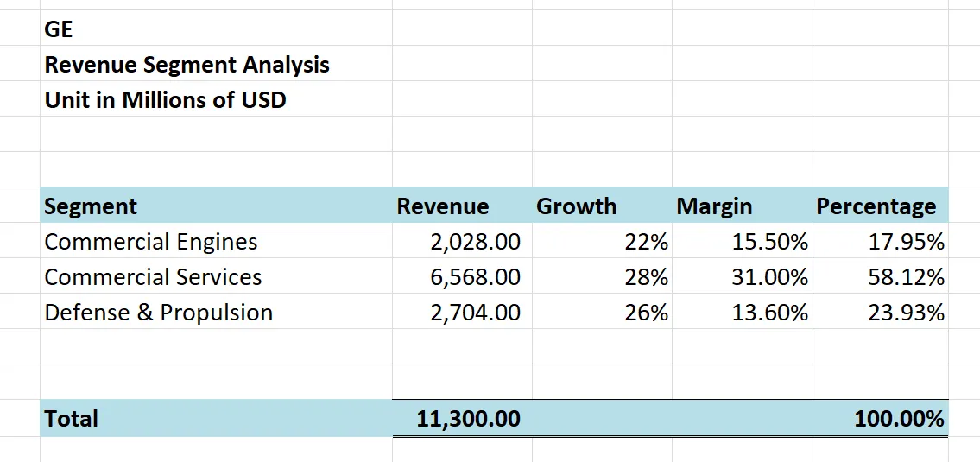Select the 15.50% margin cell

coord(769,242)
